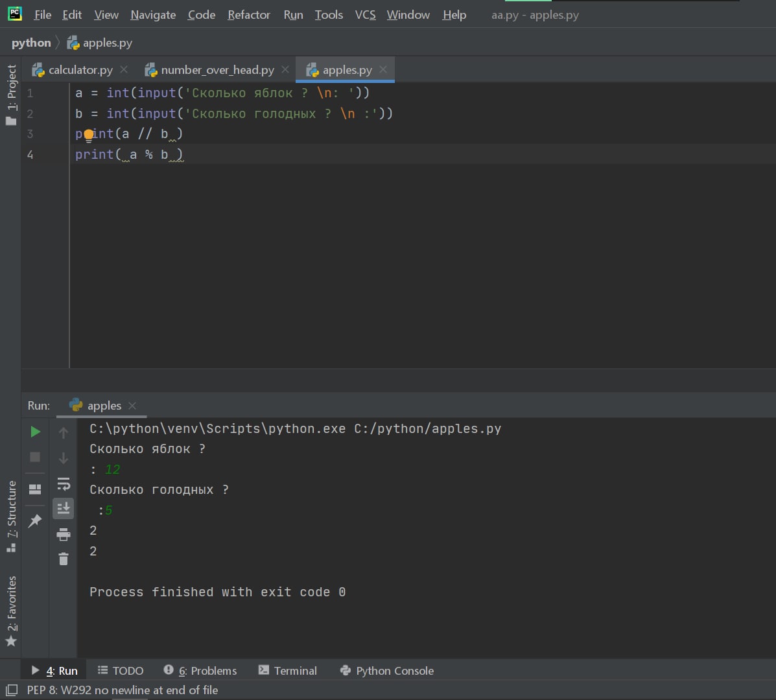Click the green Rerun apples button
This screenshot has width=776, height=700.
point(36,432)
